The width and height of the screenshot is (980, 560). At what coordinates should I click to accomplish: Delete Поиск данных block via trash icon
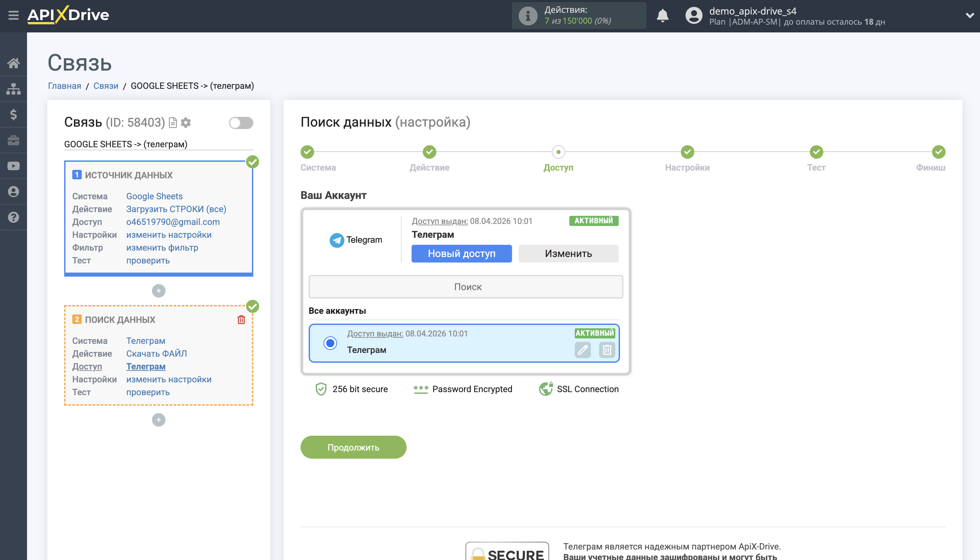click(x=241, y=319)
